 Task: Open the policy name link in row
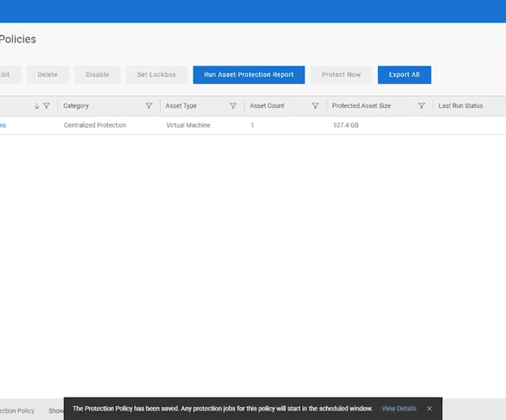(3, 125)
